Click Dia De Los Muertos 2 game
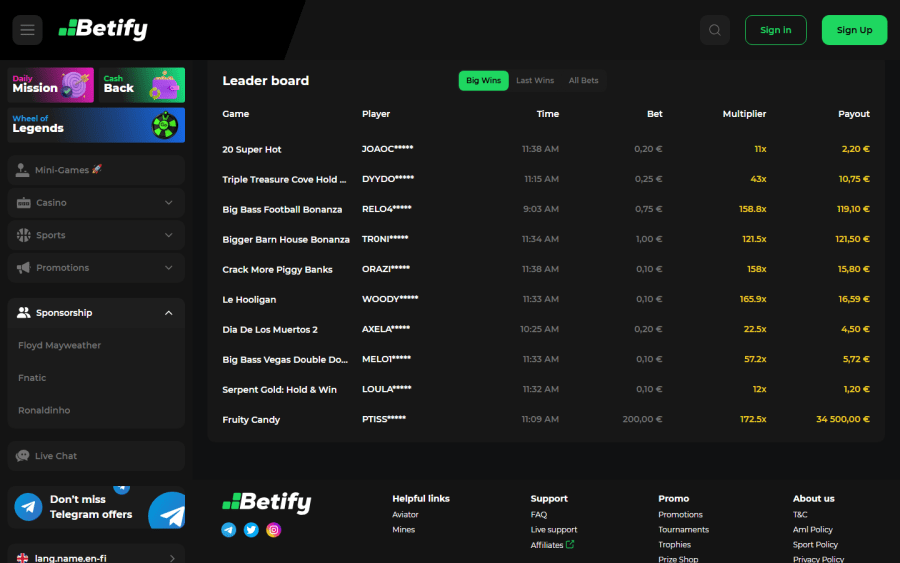900x563 pixels. (270, 329)
